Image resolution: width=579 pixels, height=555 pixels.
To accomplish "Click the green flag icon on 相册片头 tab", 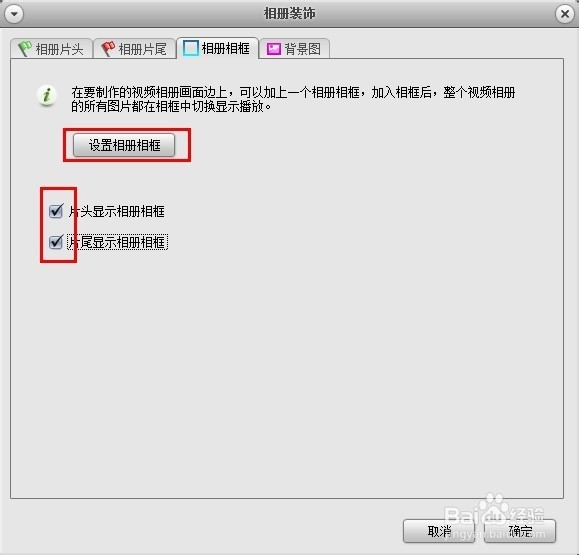I will coord(25,49).
